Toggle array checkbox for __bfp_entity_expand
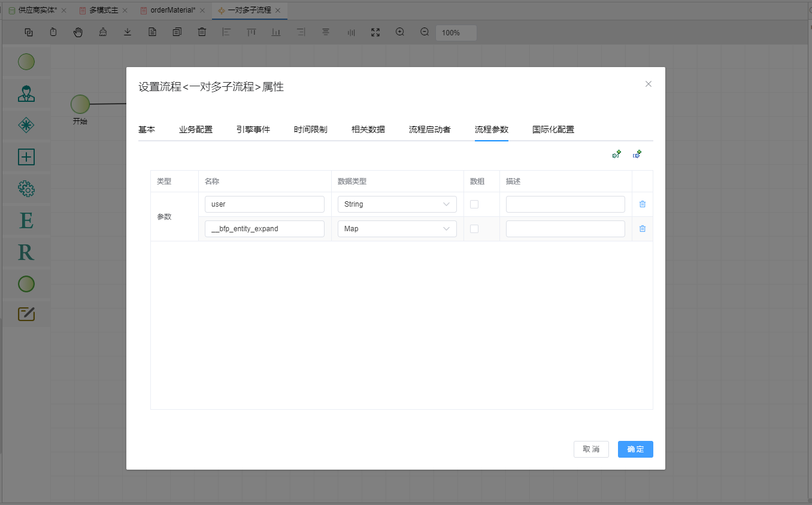Image resolution: width=812 pixels, height=505 pixels. tap(474, 229)
